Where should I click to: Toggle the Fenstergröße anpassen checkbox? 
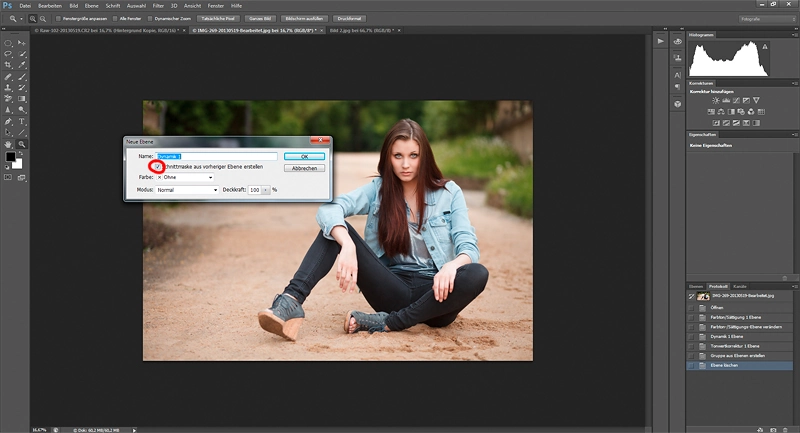[58, 19]
